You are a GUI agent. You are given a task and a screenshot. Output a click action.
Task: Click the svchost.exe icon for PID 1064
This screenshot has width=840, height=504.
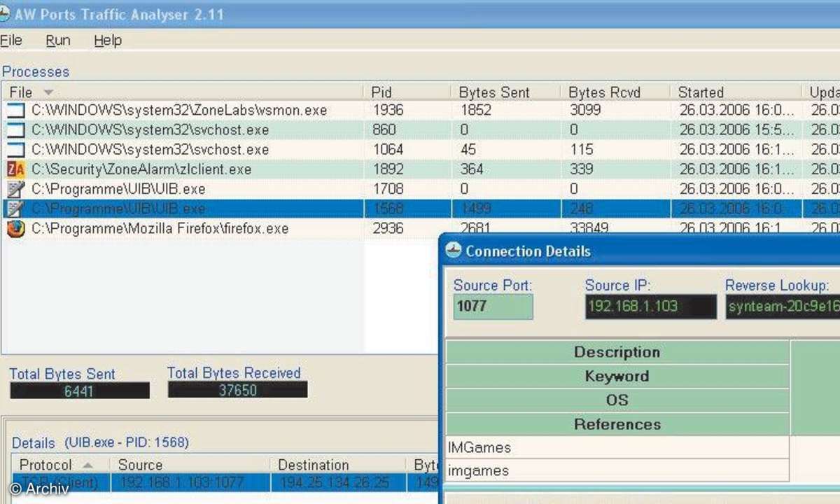(x=15, y=149)
